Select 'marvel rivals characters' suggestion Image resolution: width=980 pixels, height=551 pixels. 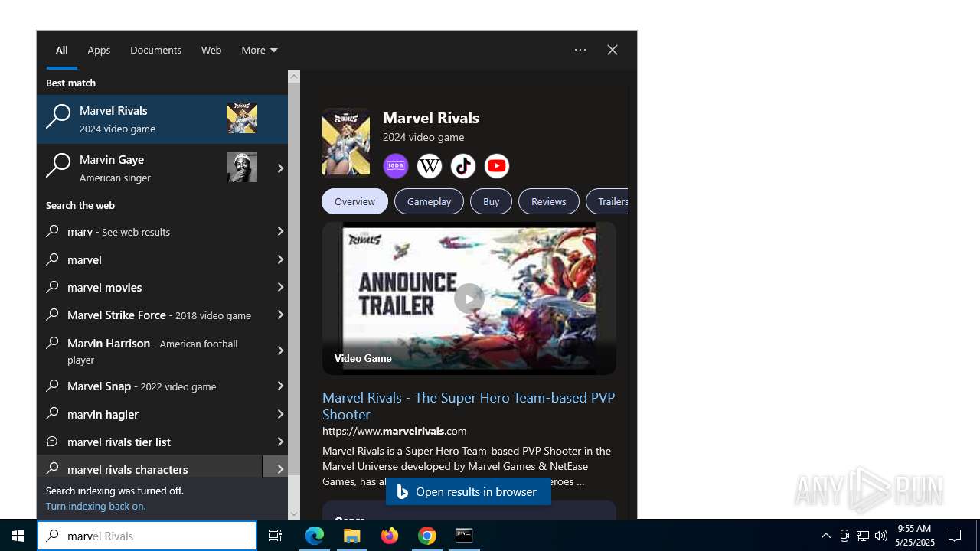[x=149, y=467]
